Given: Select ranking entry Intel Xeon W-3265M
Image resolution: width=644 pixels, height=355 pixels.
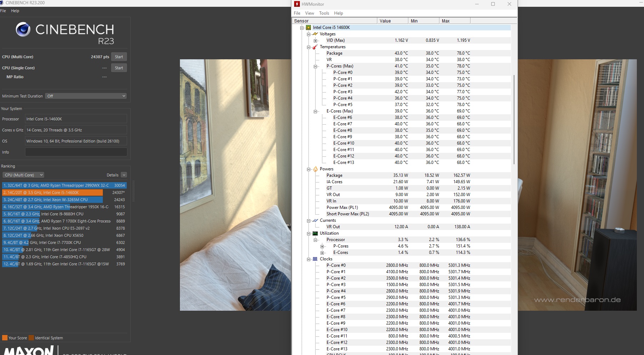Looking at the screenshot, I should point(64,200).
